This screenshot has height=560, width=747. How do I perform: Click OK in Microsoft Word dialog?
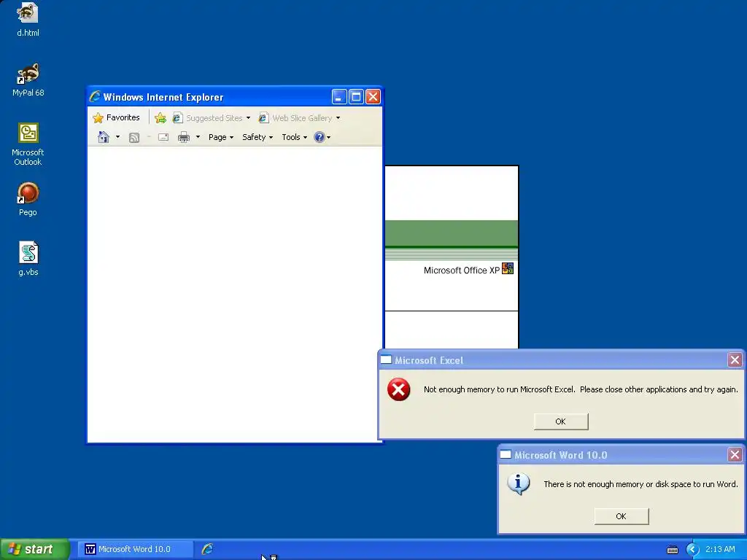click(x=622, y=516)
